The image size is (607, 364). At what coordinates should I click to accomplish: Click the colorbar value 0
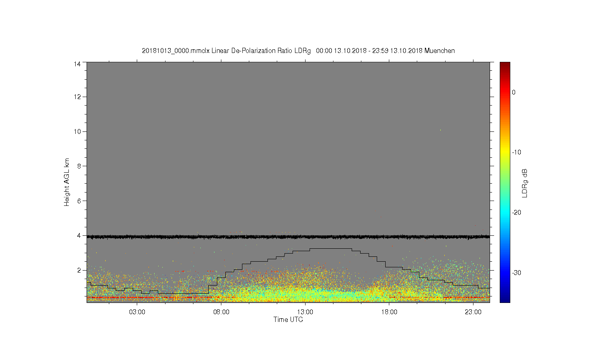[514, 92]
